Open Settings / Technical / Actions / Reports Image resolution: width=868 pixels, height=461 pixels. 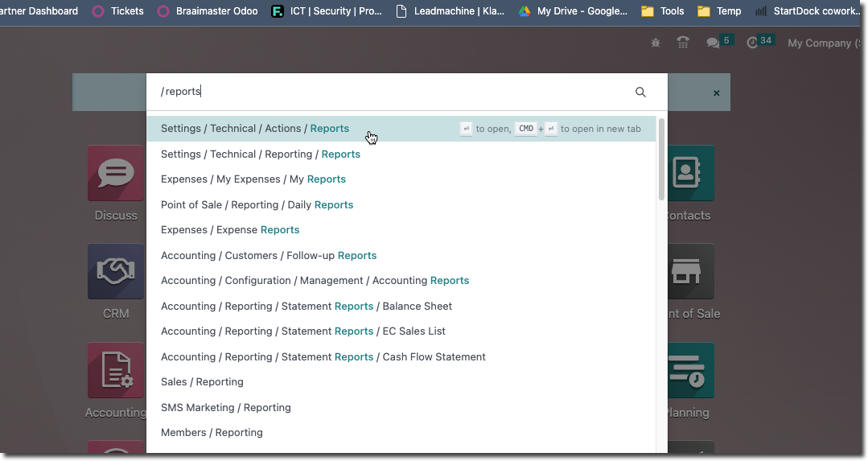coord(401,129)
